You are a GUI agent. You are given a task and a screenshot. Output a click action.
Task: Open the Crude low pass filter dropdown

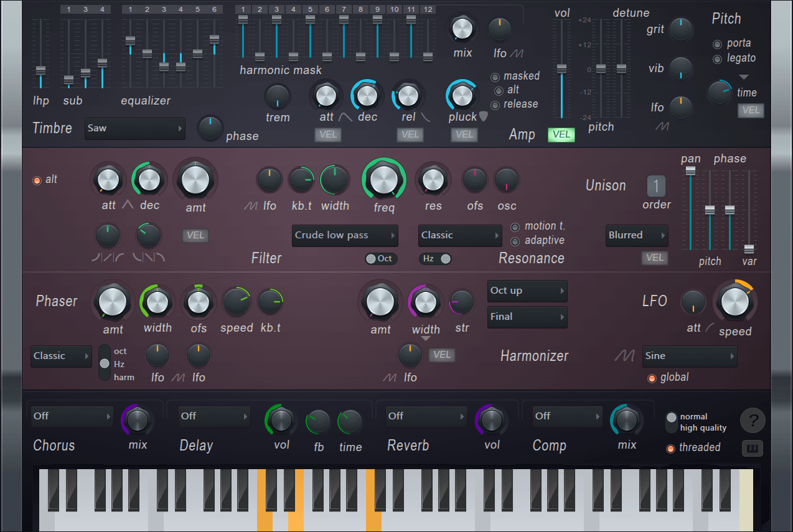click(345, 236)
